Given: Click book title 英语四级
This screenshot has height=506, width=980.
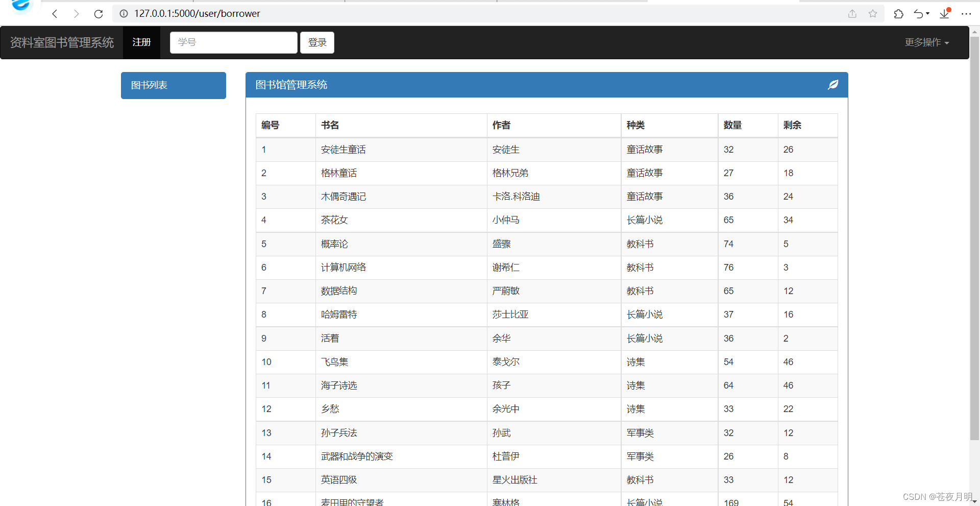Looking at the screenshot, I should tap(339, 480).
